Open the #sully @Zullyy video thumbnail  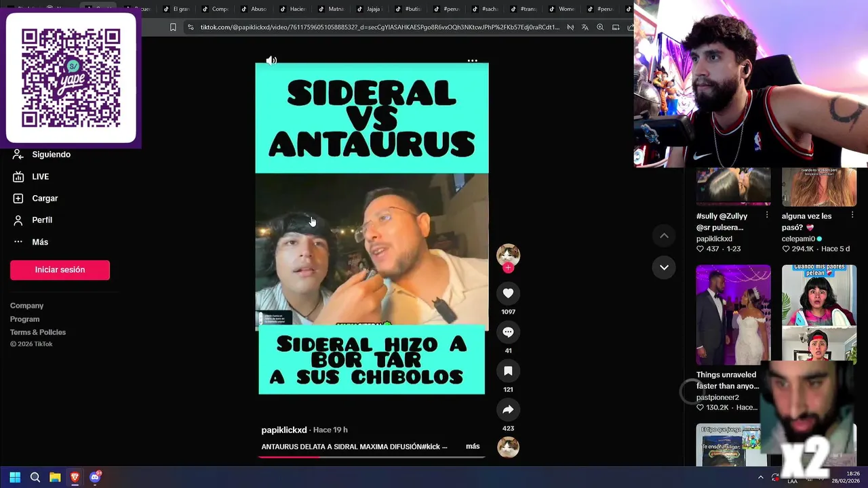click(733, 186)
